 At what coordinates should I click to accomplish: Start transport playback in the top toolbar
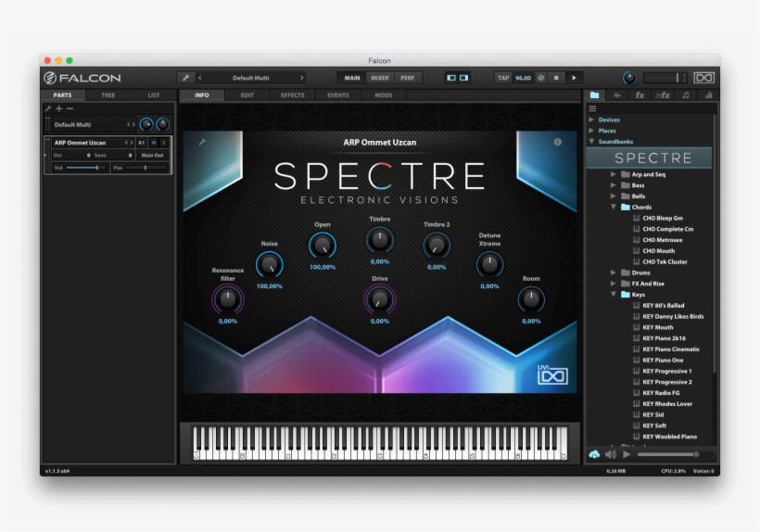point(574,78)
